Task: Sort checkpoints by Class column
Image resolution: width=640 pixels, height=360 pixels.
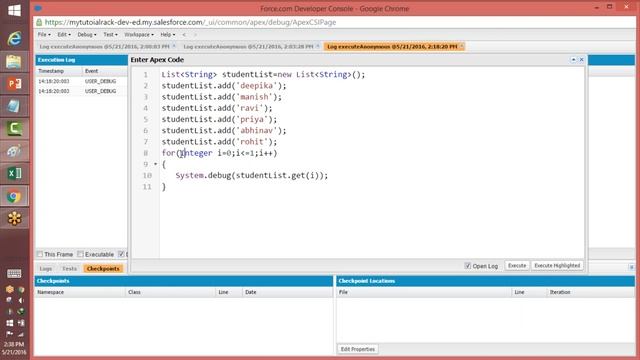Action: pos(171,292)
